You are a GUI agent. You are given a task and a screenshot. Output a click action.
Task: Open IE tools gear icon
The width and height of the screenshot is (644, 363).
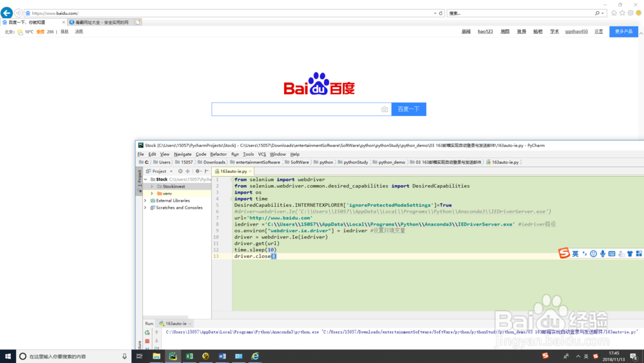point(630,13)
